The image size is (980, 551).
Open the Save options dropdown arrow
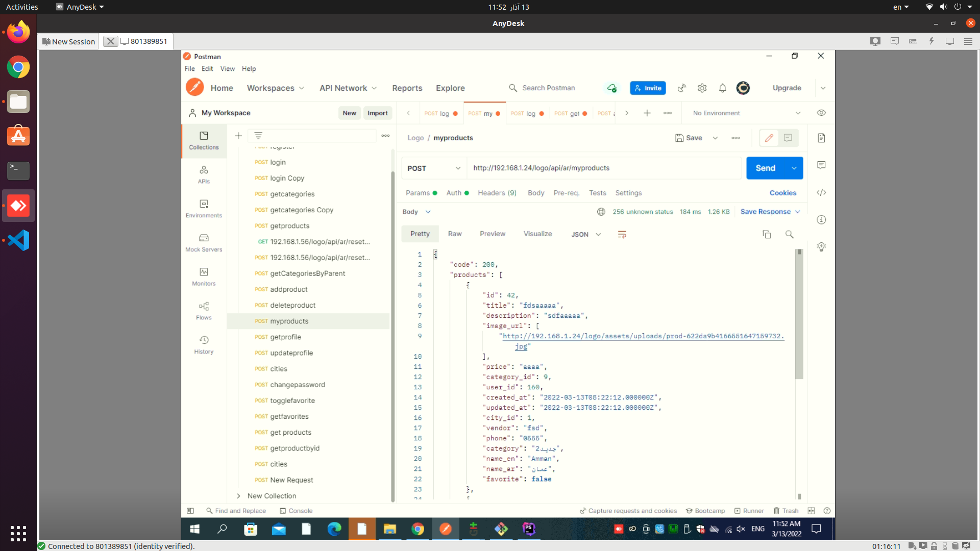point(715,138)
